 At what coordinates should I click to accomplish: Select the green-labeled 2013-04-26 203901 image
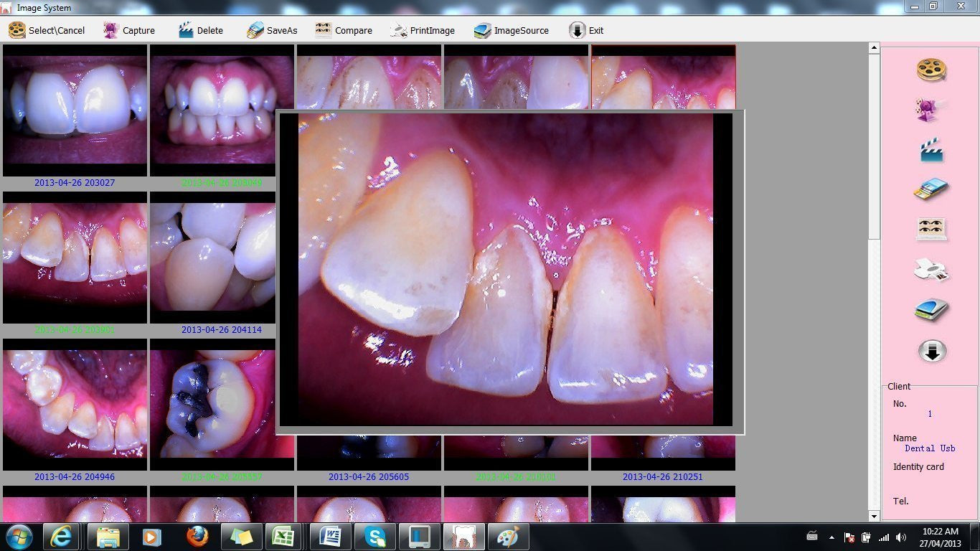coord(75,258)
